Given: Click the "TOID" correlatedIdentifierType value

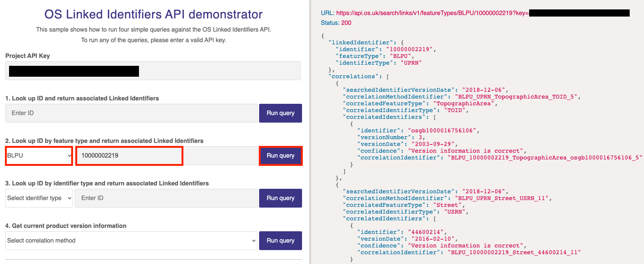Looking at the screenshot, I should 455,110.
